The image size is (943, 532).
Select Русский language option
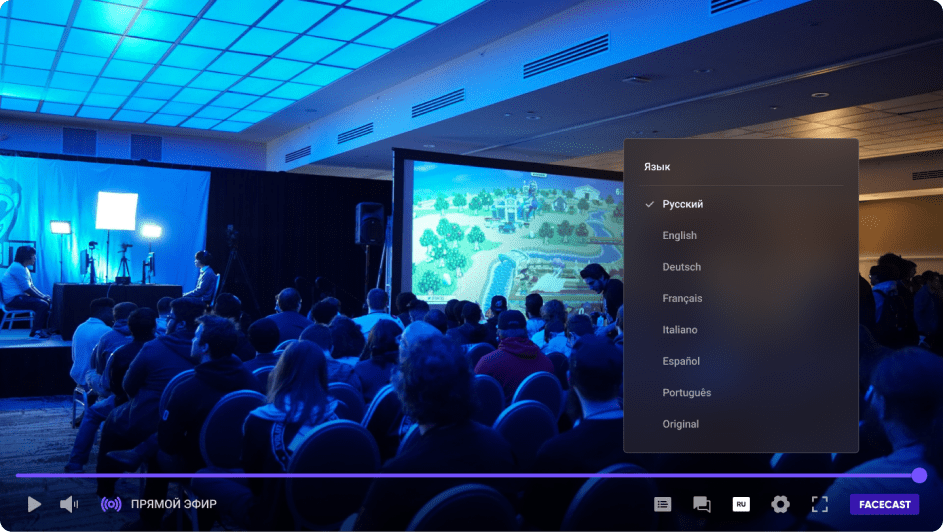pos(682,204)
